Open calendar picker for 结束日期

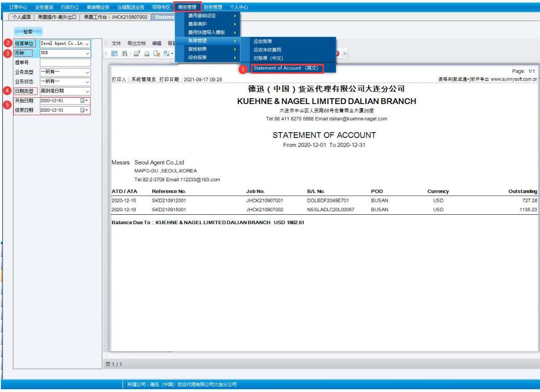(x=84, y=110)
